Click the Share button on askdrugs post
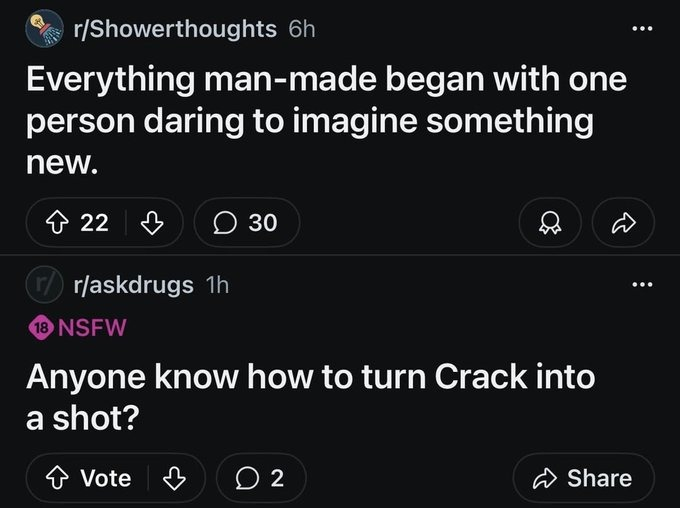This screenshot has width=680, height=508. pos(584,478)
